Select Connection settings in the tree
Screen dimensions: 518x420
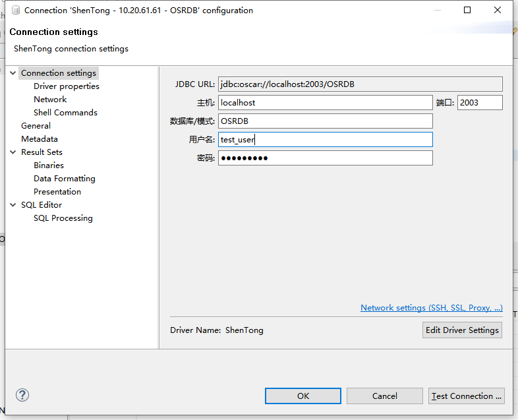59,73
